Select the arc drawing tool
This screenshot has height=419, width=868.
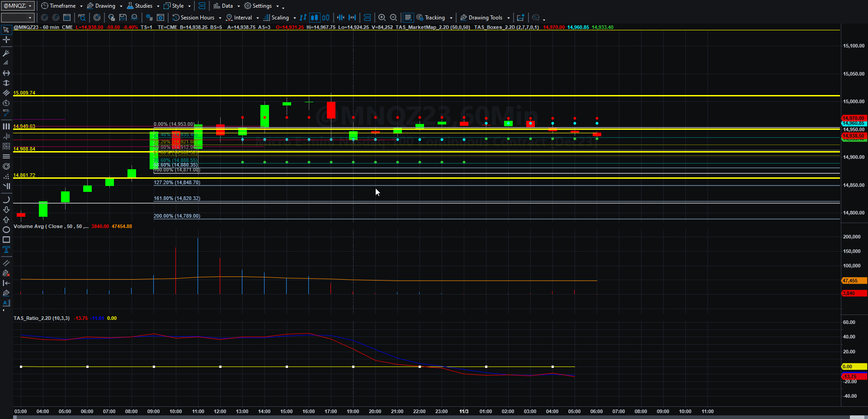pyautogui.click(x=6, y=200)
